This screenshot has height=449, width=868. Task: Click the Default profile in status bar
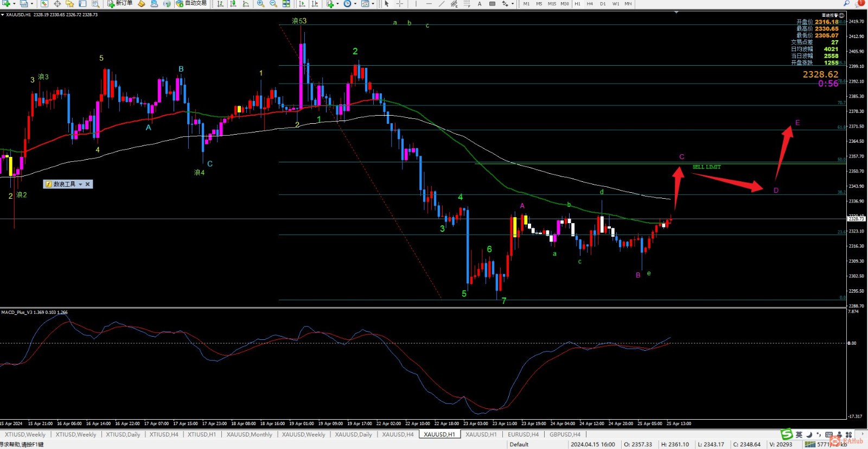coord(519,445)
